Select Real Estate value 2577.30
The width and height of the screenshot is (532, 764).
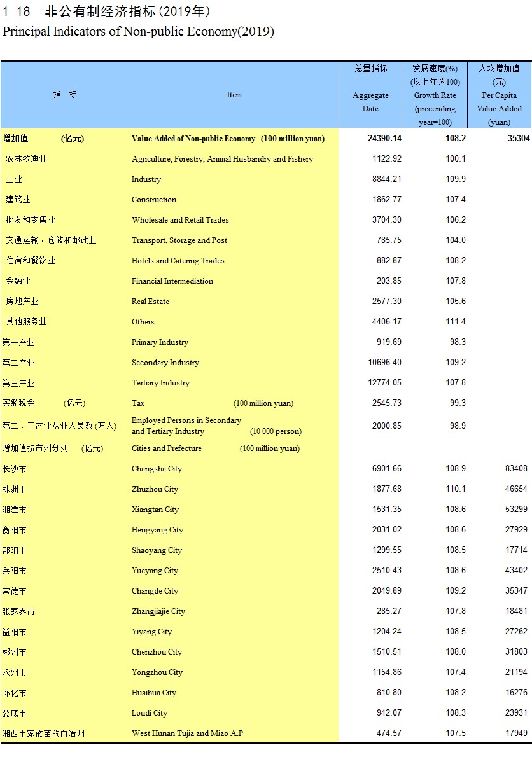click(x=387, y=302)
